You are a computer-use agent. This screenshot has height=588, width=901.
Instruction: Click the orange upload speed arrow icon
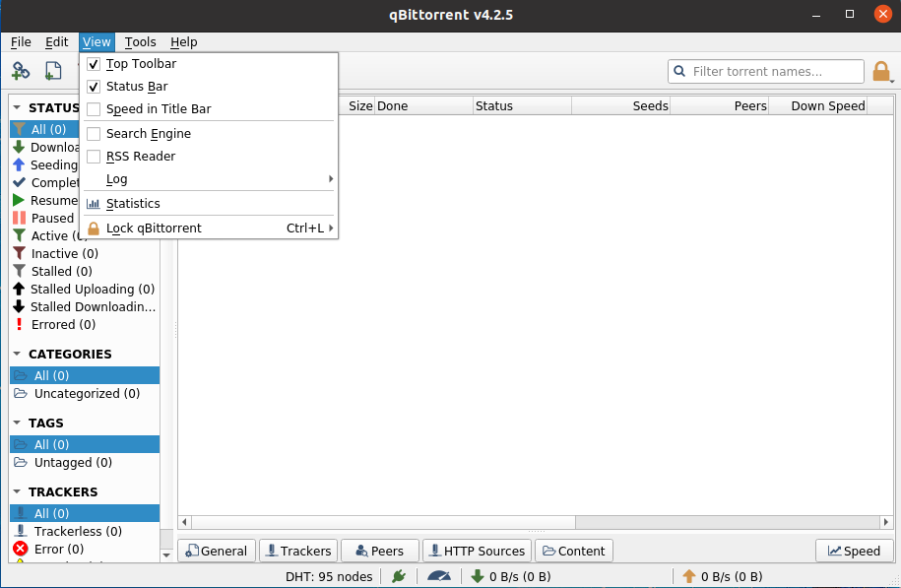click(689, 576)
